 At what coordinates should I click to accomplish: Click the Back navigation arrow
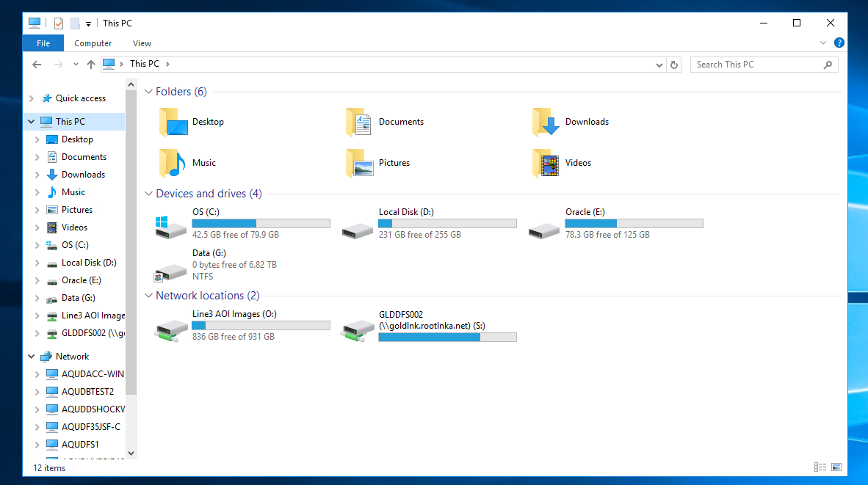[x=37, y=65]
